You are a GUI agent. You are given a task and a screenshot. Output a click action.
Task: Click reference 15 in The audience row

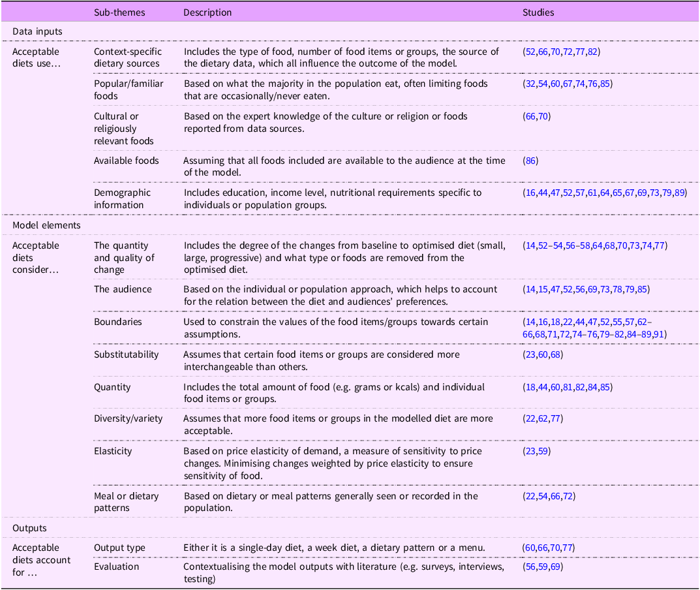point(543,289)
